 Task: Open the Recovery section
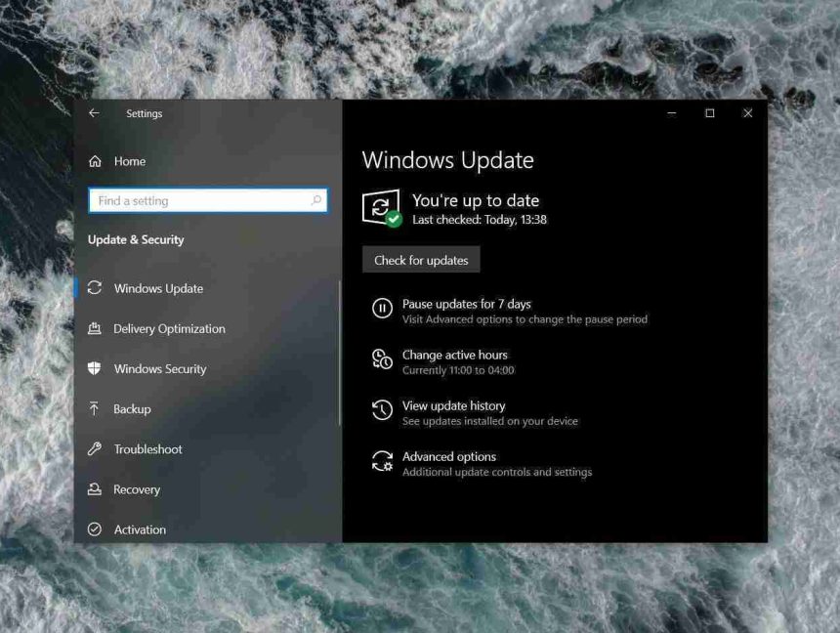click(x=137, y=489)
